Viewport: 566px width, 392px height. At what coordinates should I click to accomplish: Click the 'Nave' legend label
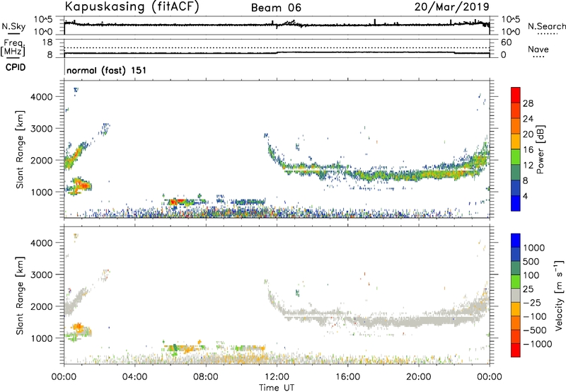pyautogui.click(x=538, y=50)
